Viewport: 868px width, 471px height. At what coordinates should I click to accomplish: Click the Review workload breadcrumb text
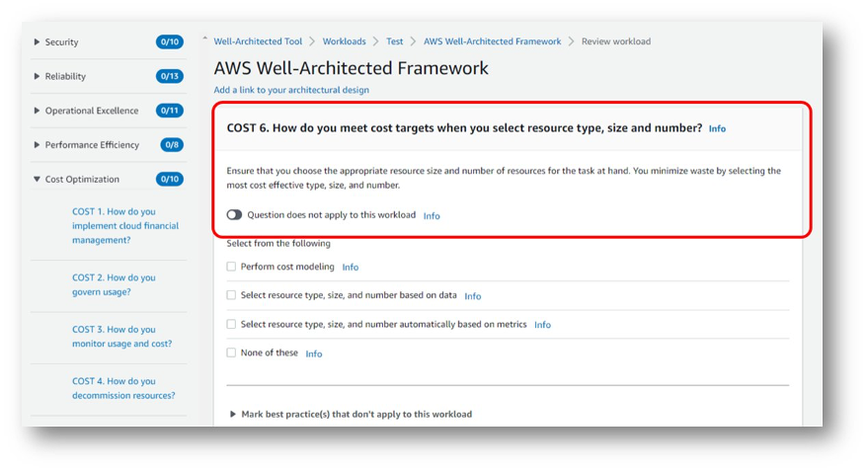coord(616,41)
